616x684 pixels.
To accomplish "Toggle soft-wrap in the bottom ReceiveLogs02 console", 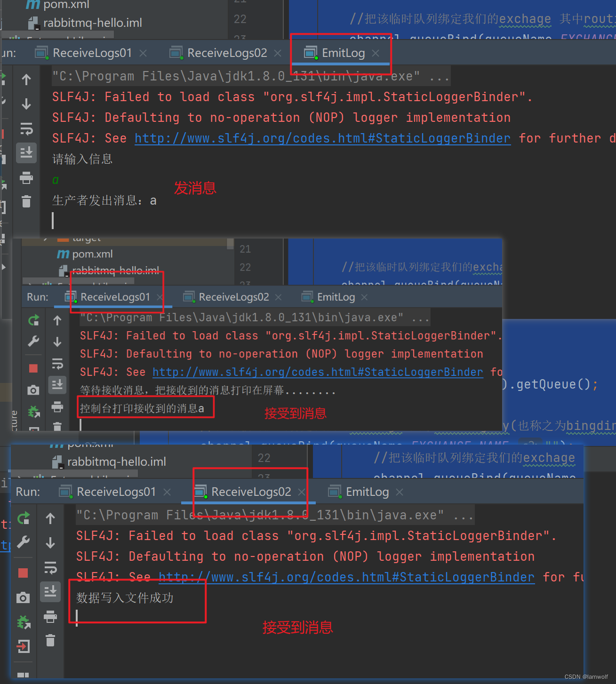I will click(x=50, y=567).
